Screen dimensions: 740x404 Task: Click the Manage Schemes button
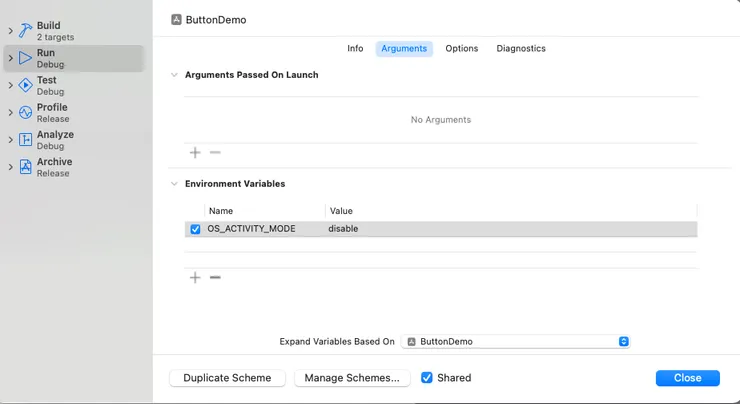(x=352, y=378)
